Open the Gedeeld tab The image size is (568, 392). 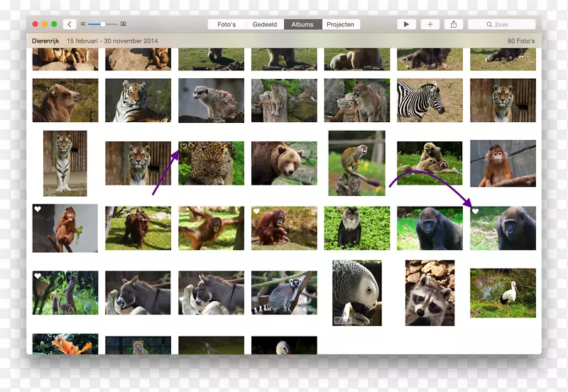click(x=265, y=24)
